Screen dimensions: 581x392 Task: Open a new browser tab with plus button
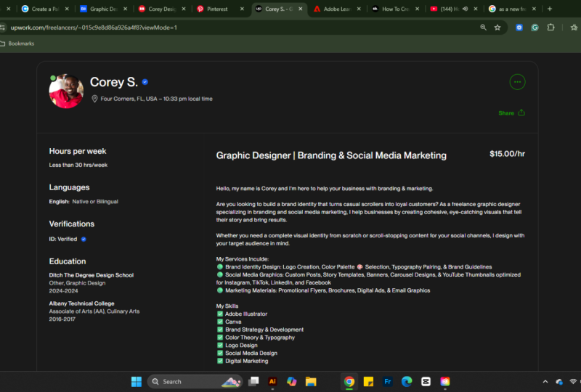tap(550, 9)
